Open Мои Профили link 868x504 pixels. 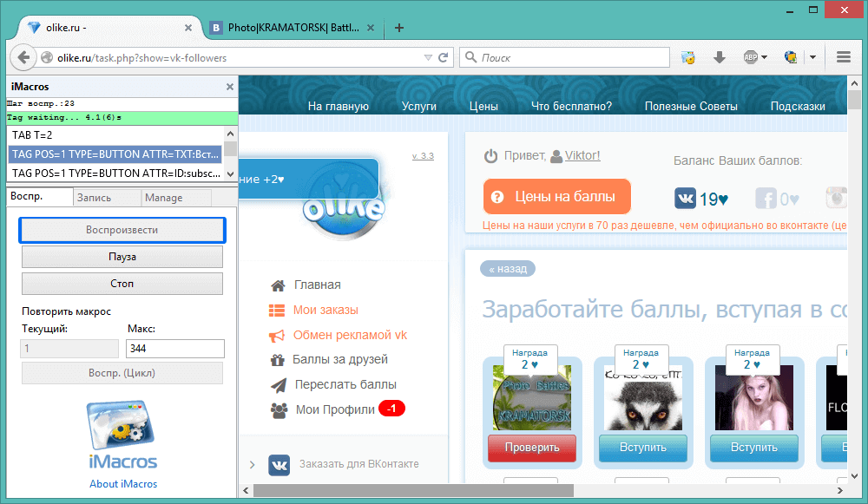[335, 409]
